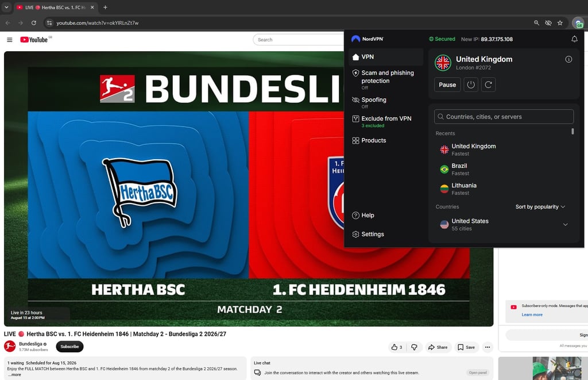588x380 pixels.
Task: Open the NordVPN logo
Action: pos(367,39)
